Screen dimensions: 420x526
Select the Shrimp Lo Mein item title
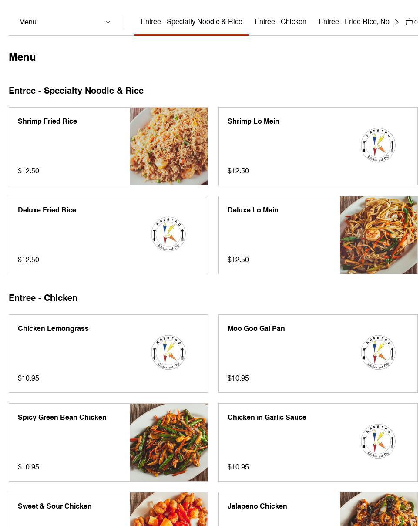(x=253, y=121)
